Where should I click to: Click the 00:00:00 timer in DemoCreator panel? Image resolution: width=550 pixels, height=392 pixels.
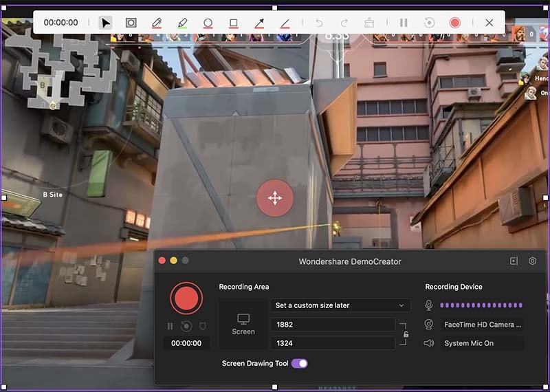coord(186,343)
